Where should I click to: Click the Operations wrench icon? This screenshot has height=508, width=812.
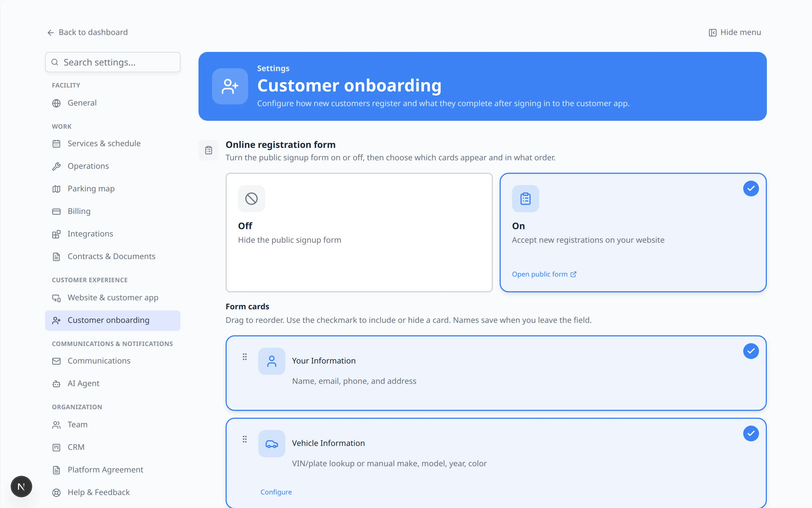[x=56, y=166]
